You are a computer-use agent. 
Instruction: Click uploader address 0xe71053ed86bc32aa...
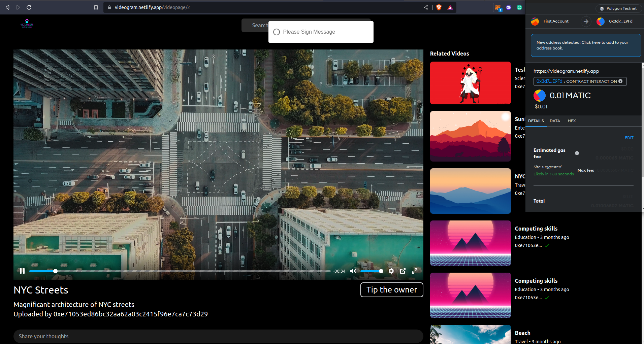pos(131,314)
